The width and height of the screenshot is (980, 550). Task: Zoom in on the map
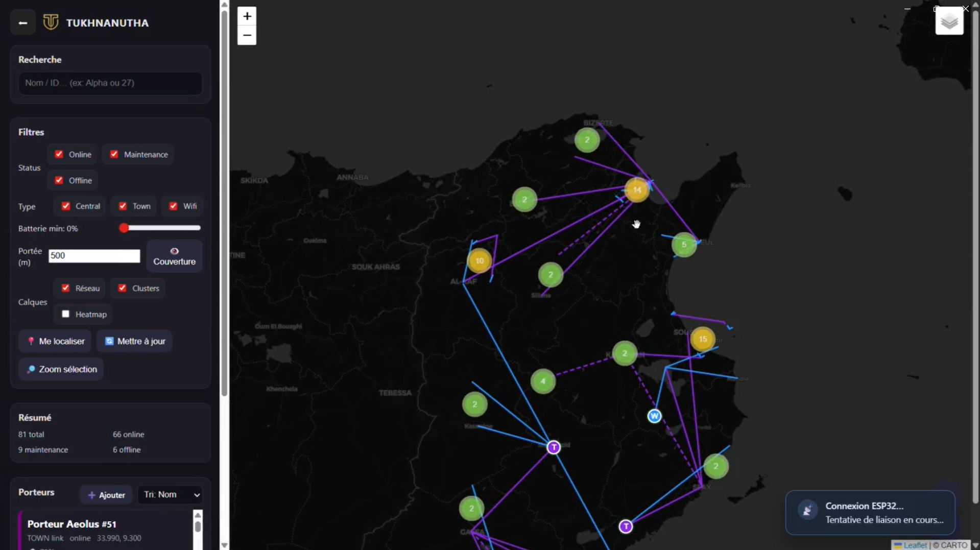coord(247,16)
